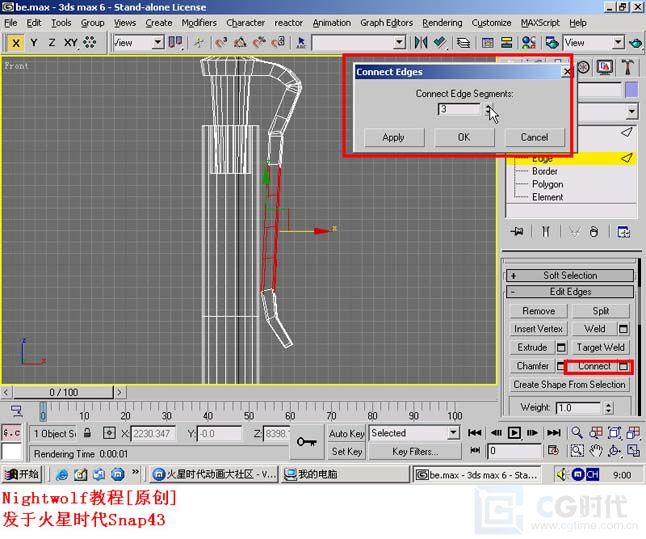The height and width of the screenshot is (539, 646).
Task: Click the Align tool icon
Action: [x=440, y=42]
